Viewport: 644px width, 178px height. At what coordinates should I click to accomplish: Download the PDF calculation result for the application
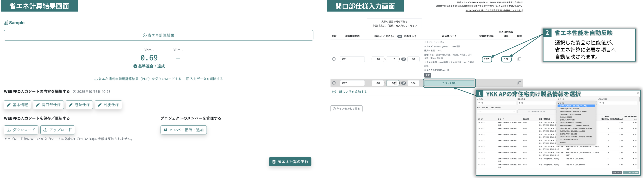click(138, 79)
